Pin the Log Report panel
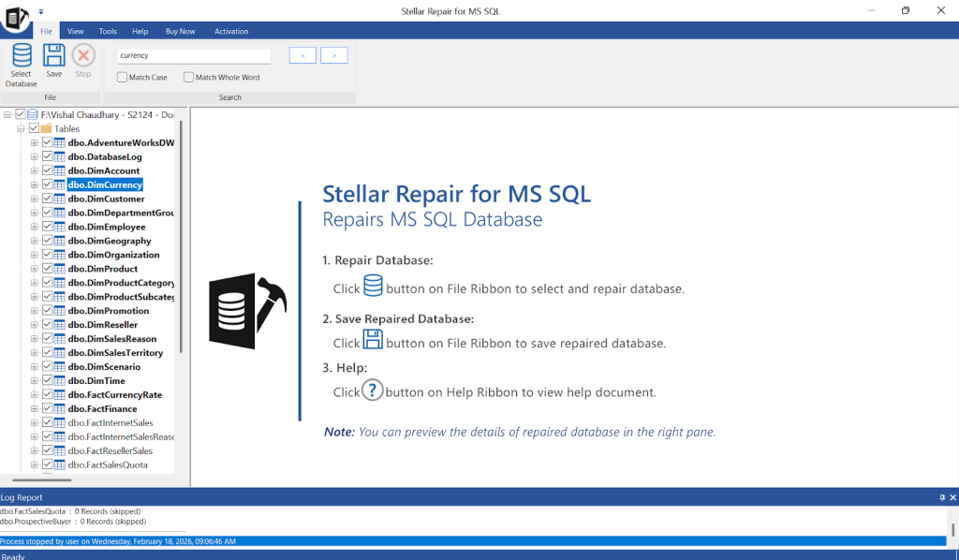Image resolution: width=959 pixels, height=560 pixels. pyautogui.click(x=944, y=497)
